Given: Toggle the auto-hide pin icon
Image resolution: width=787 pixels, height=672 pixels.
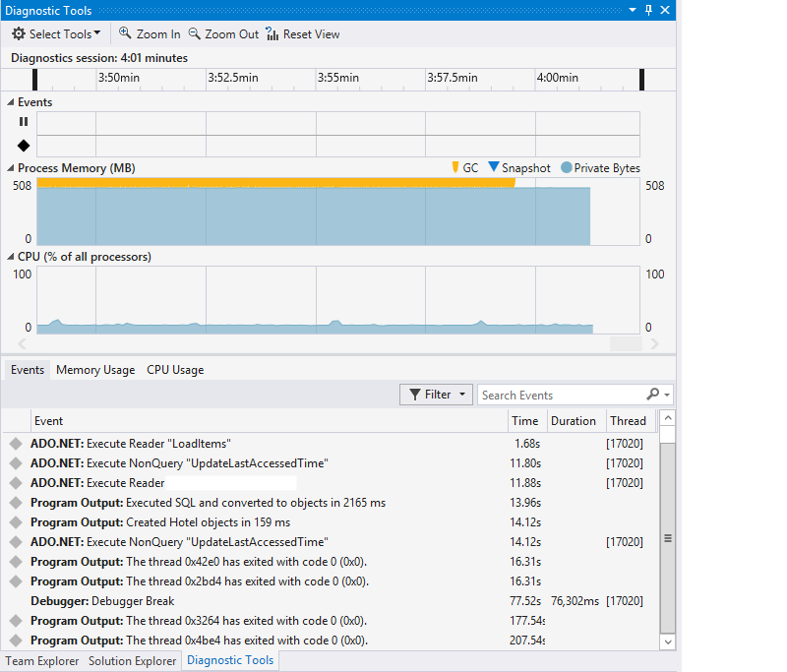Looking at the screenshot, I should pyautogui.click(x=648, y=10).
